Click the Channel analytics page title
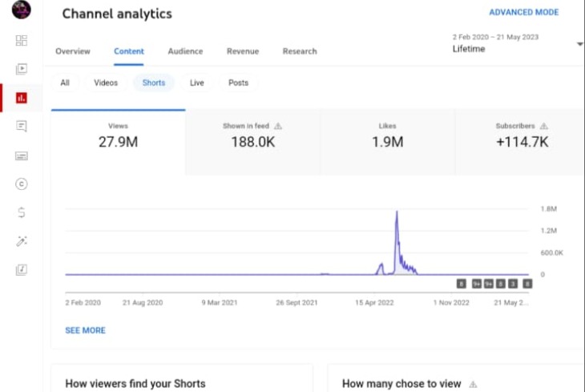Screen dimensions: 585x392 coord(117,14)
